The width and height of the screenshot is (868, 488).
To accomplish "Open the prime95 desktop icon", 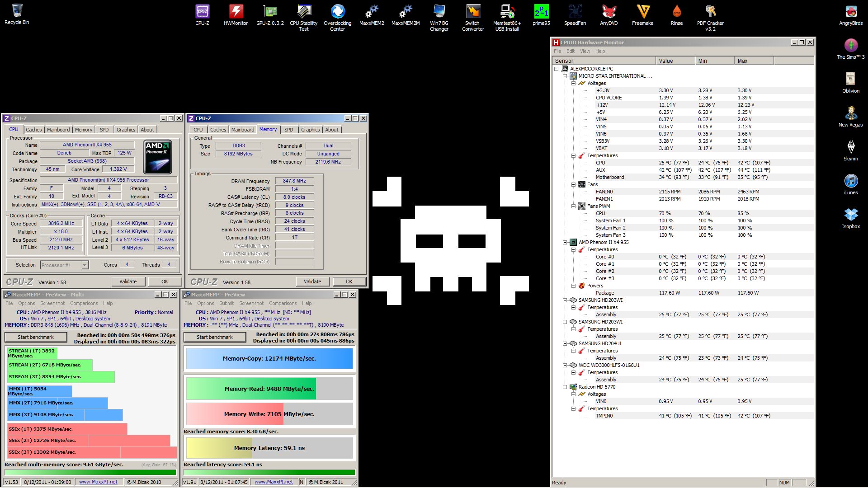I will pyautogui.click(x=541, y=14).
